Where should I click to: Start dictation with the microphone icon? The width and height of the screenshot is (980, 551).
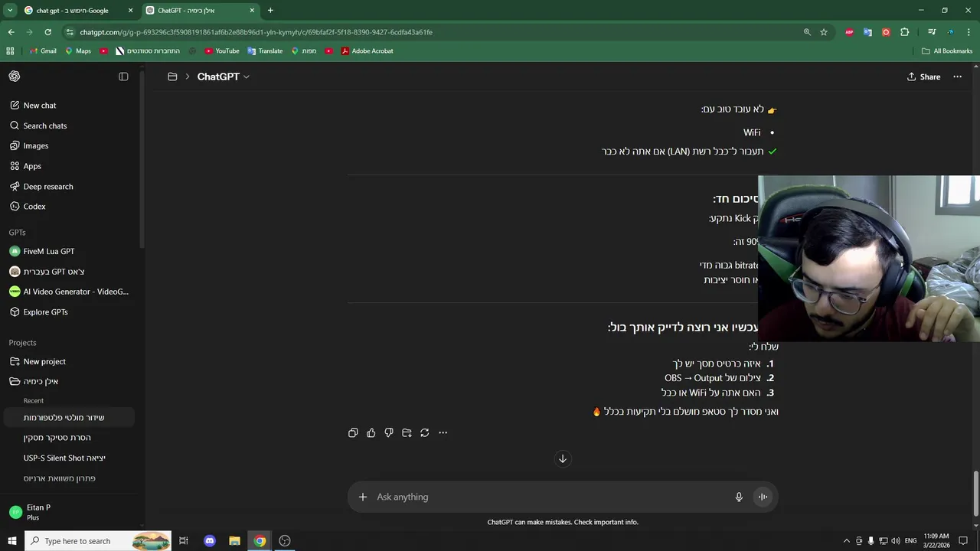[x=739, y=497]
